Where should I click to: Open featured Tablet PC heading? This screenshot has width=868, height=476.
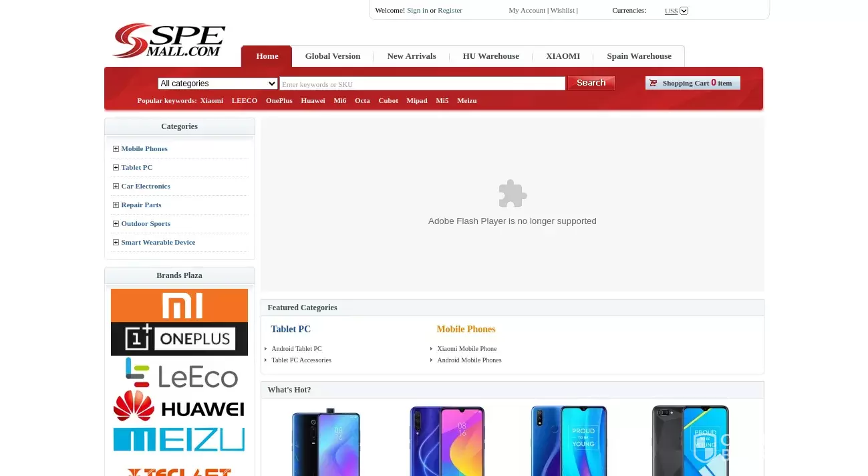pos(291,329)
